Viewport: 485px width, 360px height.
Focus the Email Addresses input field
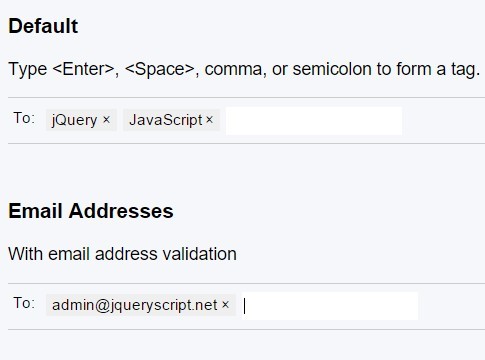point(330,306)
